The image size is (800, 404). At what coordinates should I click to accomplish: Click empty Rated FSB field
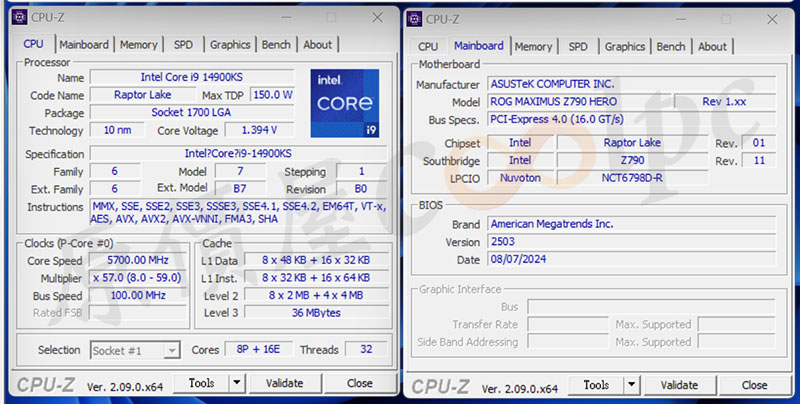pos(138,313)
